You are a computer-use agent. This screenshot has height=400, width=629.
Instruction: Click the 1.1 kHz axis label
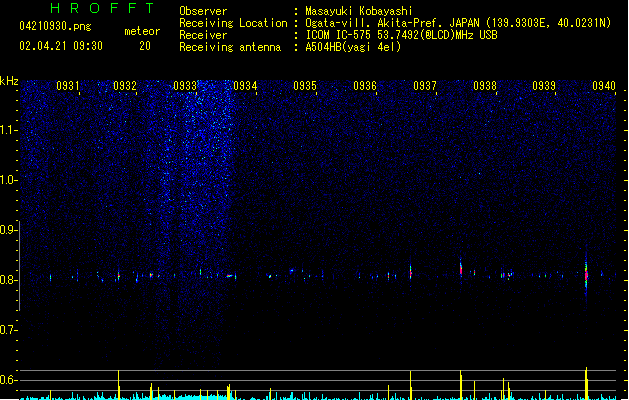click(x=8, y=130)
